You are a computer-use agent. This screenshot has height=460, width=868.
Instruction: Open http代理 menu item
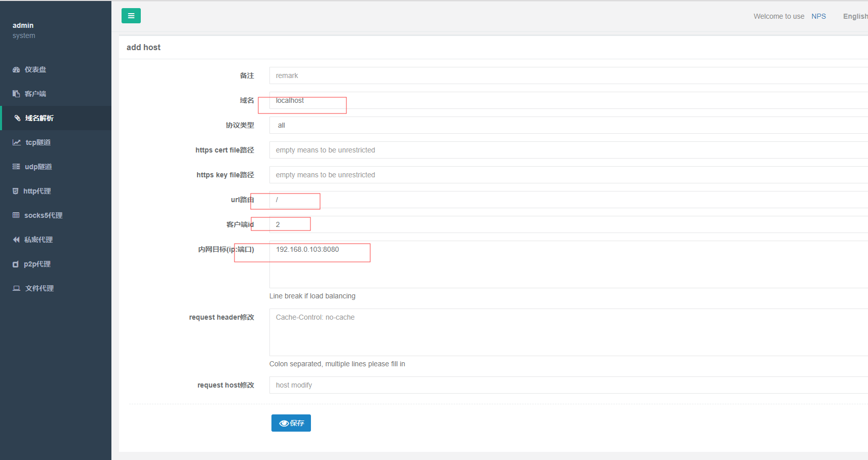point(56,191)
